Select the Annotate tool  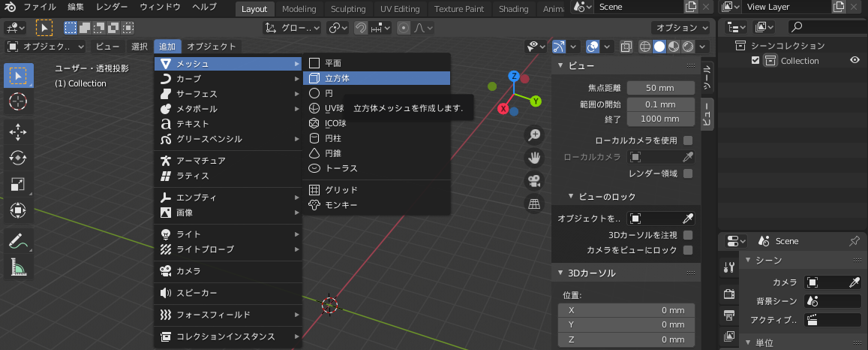[x=18, y=241]
